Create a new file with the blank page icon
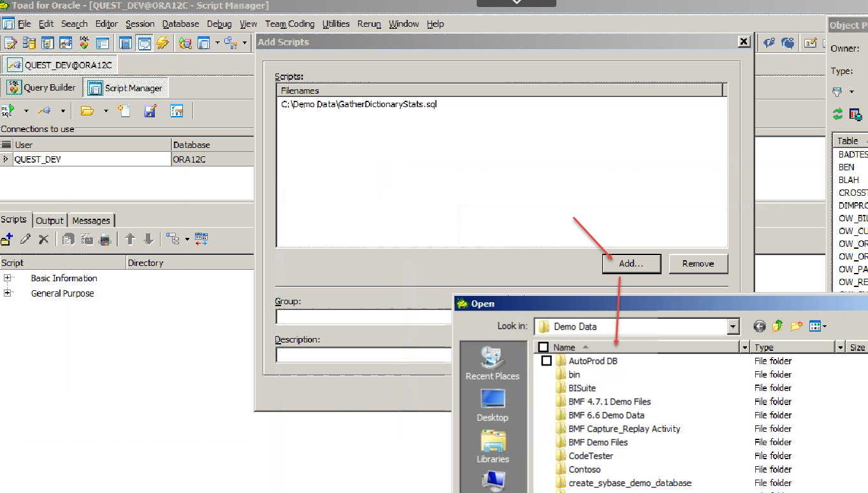 tap(124, 111)
